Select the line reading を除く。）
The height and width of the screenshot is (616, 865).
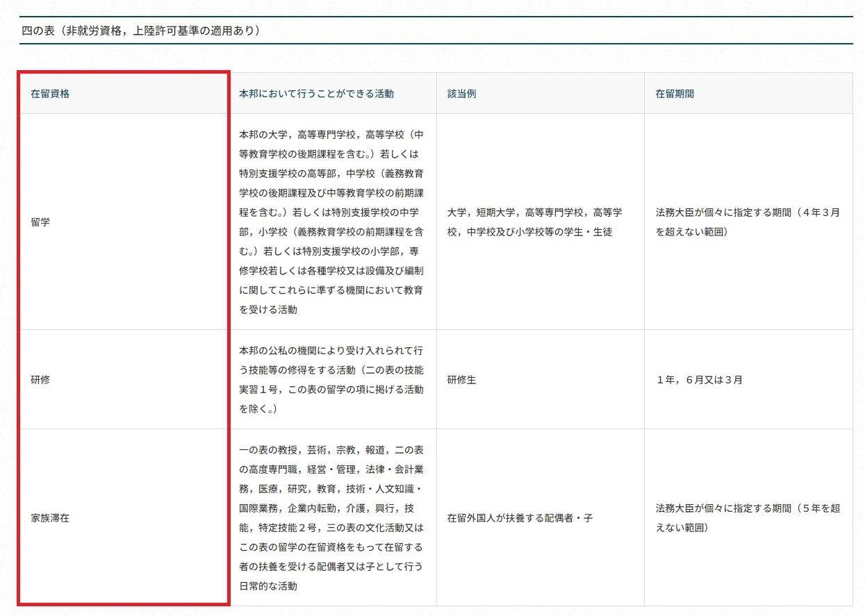click(x=258, y=409)
